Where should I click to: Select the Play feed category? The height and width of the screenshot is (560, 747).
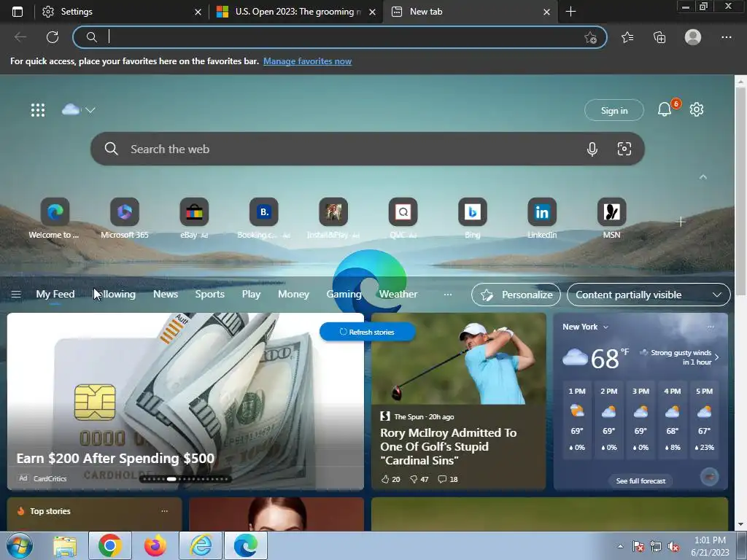(251, 295)
